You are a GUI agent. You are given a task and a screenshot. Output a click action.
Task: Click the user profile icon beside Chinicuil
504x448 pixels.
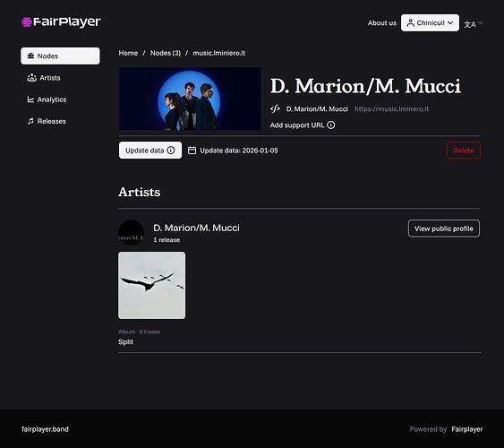pyautogui.click(x=411, y=22)
